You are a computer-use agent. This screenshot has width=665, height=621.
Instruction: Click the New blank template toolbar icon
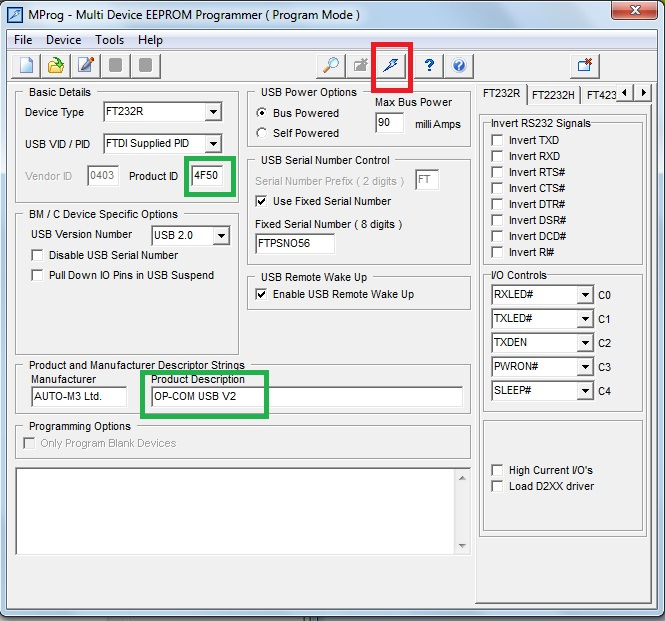[26, 66]
